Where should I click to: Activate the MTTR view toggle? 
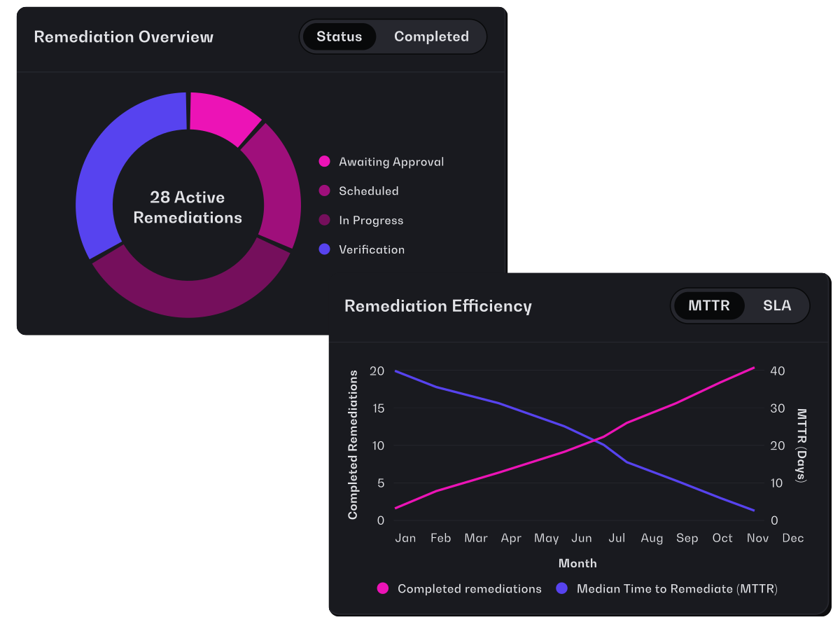(x=709, y=306)
